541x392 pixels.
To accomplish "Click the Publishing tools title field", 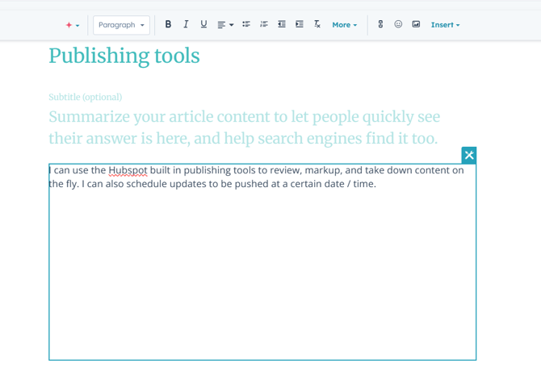I will pos(124,56).
